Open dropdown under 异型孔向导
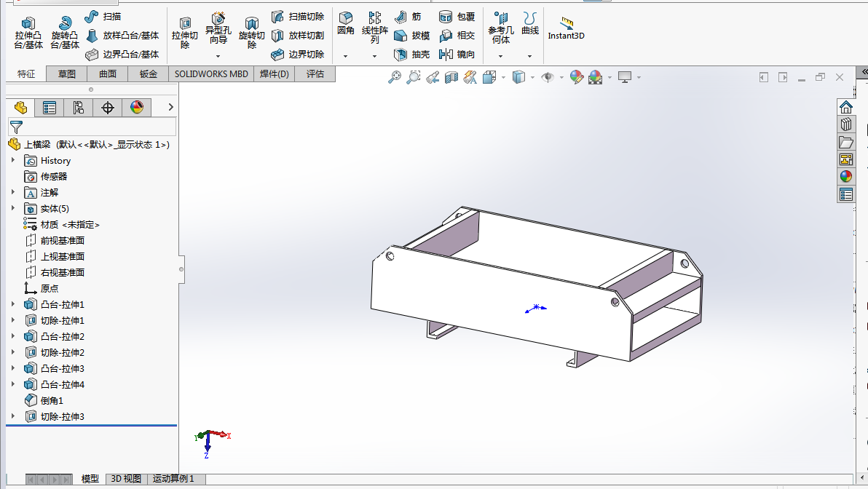 click(x=218, y=56)
